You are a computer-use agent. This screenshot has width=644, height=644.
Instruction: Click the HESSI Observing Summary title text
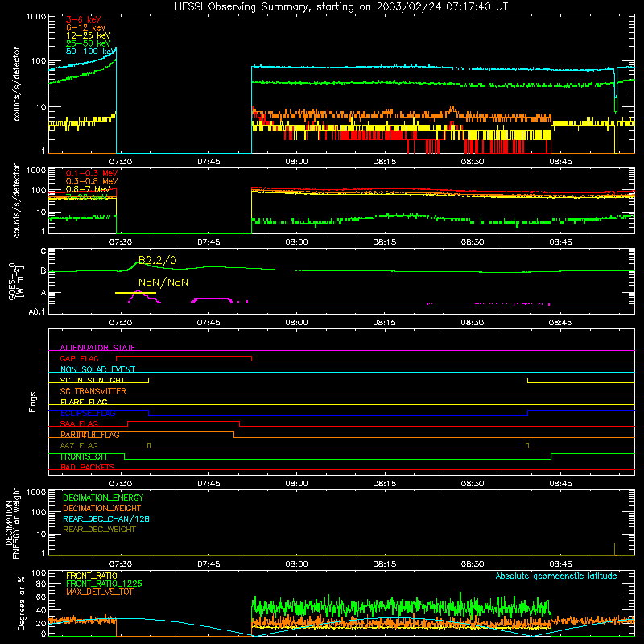tap(341, 7)
